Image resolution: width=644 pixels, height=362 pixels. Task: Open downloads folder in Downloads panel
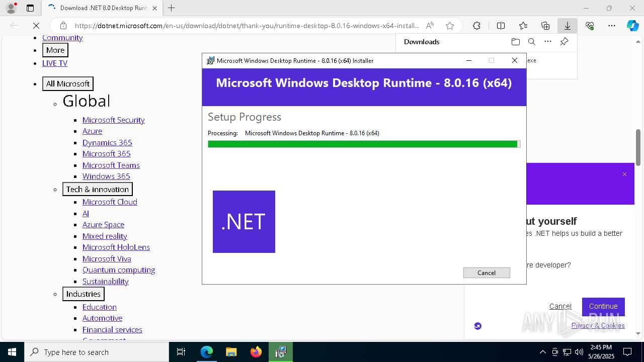tap(515, 42)
